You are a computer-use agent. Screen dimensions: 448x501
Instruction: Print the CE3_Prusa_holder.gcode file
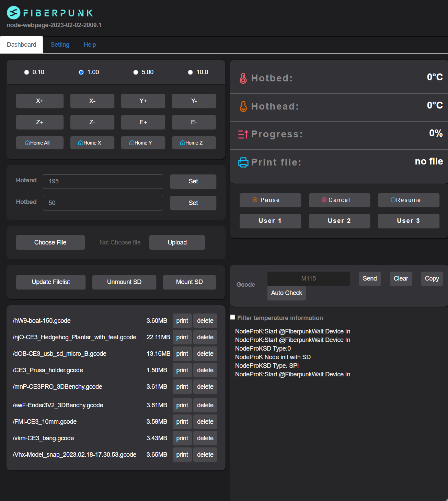(182, 370)
